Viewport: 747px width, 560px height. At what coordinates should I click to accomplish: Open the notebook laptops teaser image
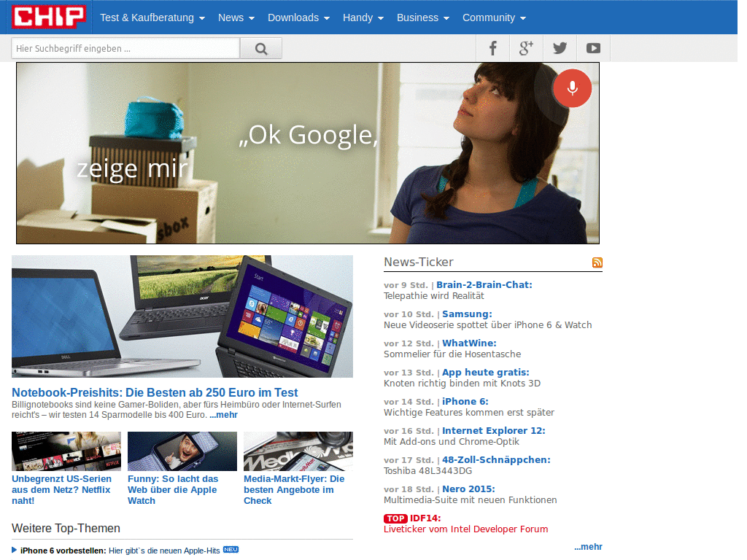(182, 316)
